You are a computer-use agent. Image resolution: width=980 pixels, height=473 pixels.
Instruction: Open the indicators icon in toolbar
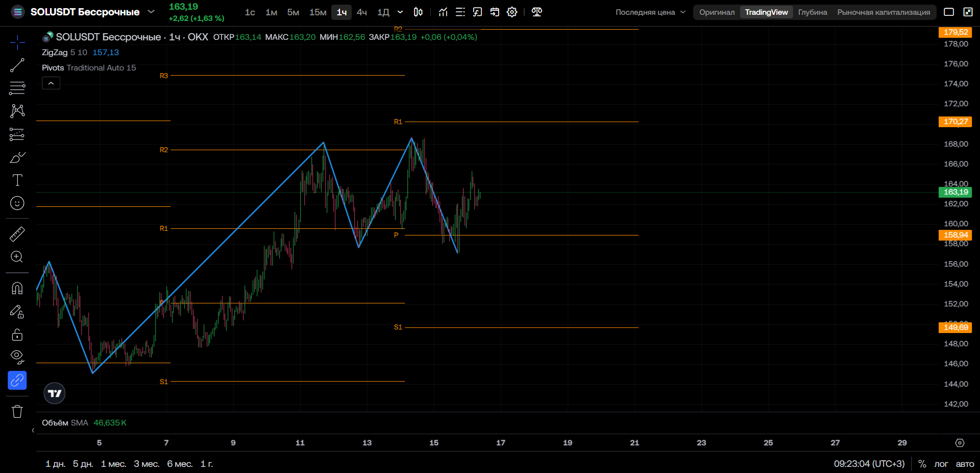pos(443,12)
